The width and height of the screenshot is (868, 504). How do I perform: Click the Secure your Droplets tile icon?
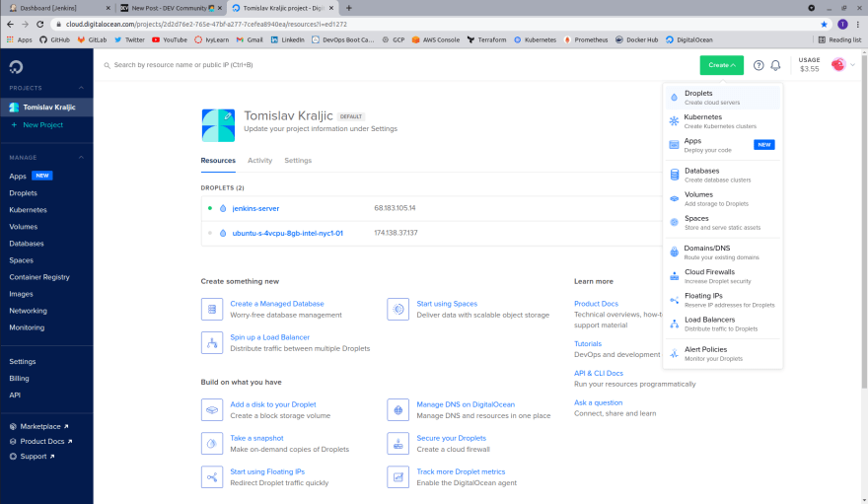click(398, 444)
